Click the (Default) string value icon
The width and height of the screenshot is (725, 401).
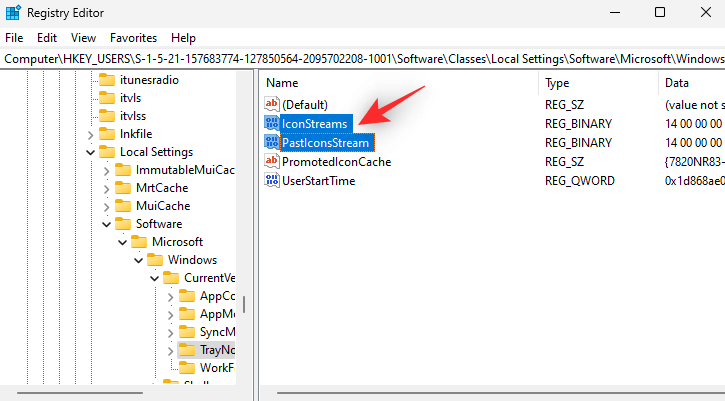tap(271, 105)
